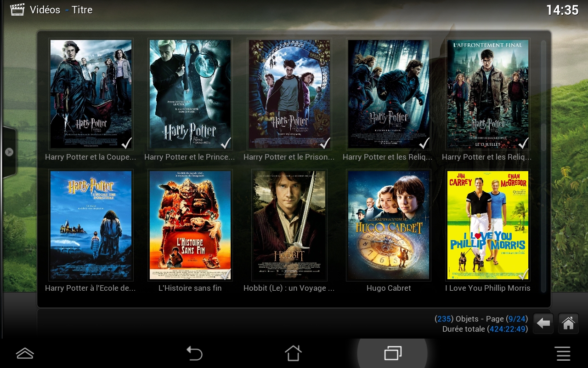Click the 235 Objets count text

click(458, 319)
